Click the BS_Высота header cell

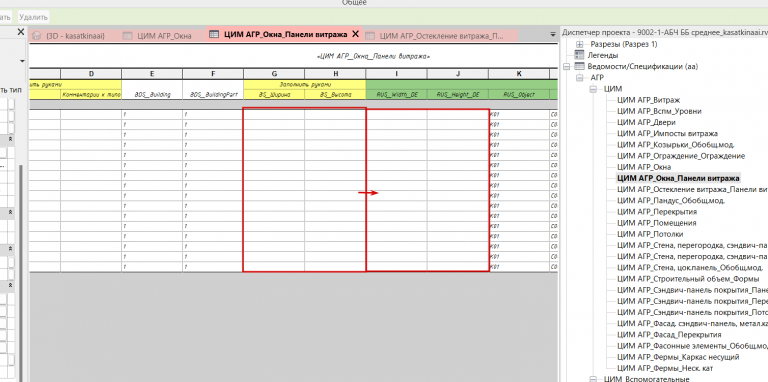[x=335, y=95]
